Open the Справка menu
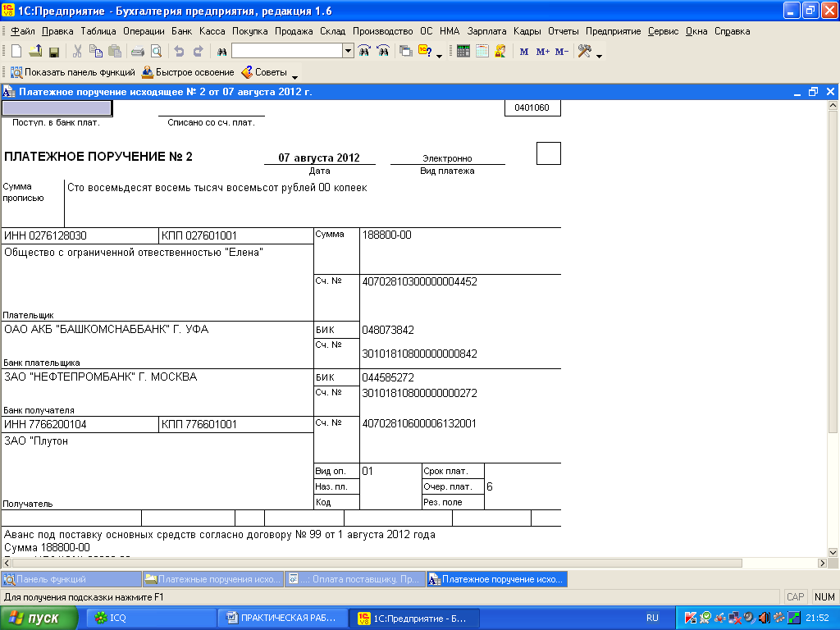 pyautogui.click(x=732, y=31)
